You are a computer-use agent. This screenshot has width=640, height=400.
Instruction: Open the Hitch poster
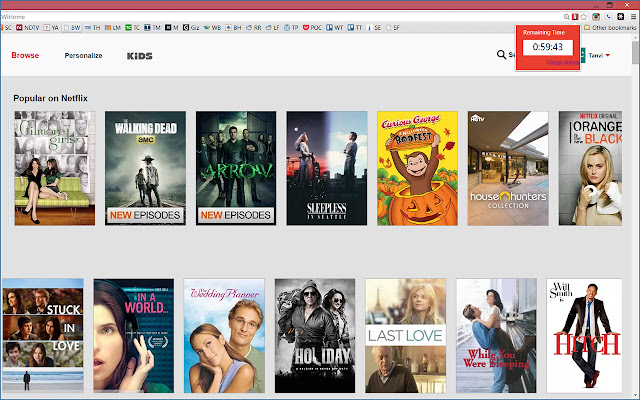click(x=584, y=336)
